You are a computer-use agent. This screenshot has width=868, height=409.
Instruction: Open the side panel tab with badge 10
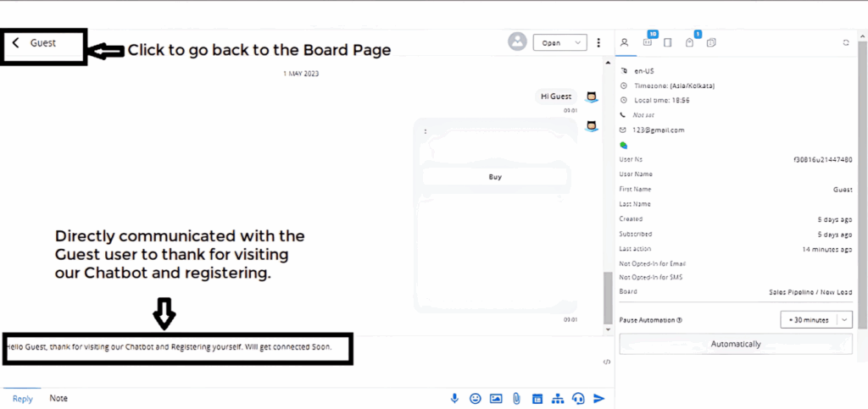648,41
